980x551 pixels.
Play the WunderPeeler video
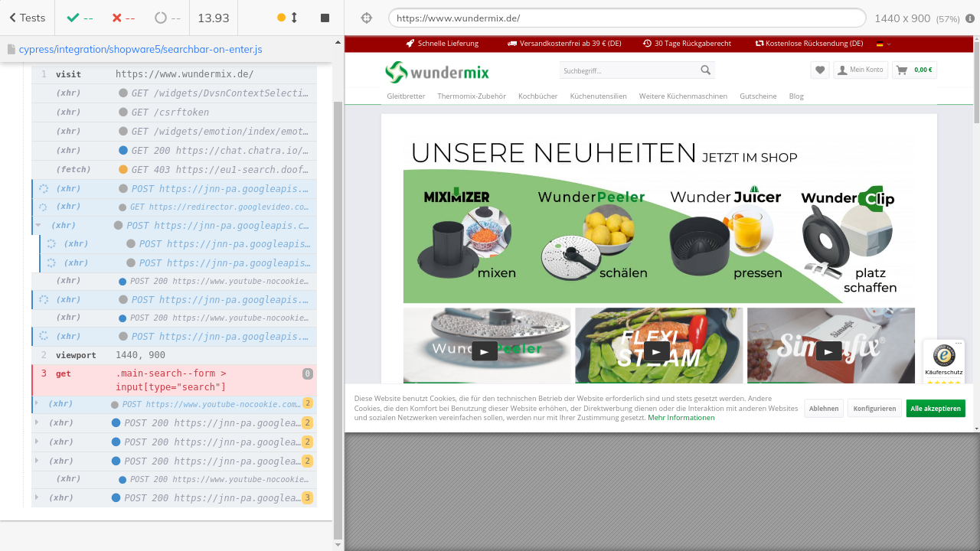pos(484,351)
